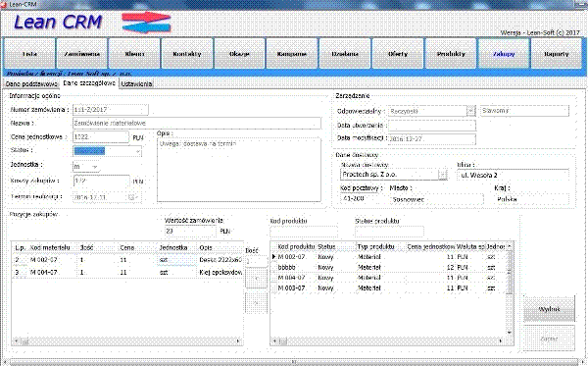Image resolution: width=588 pixels, height=366 pixels.
Task: Click the Status produktu filter field
Action: point(390,231)
